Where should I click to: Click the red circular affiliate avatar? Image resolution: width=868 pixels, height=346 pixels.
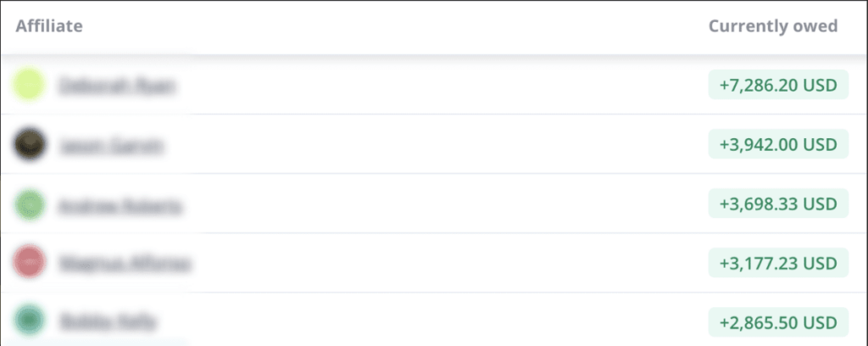click(29, 261)
